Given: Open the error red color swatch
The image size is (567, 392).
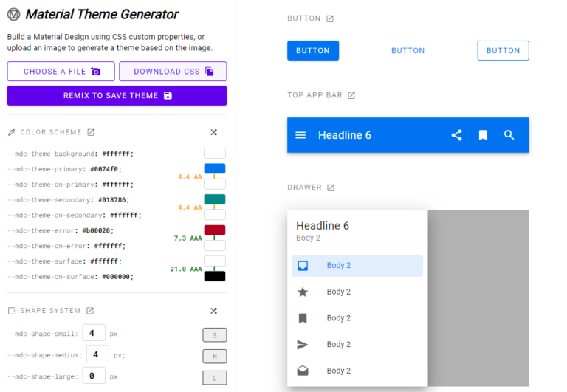Looking at the screenshot, I should [215, 230].
